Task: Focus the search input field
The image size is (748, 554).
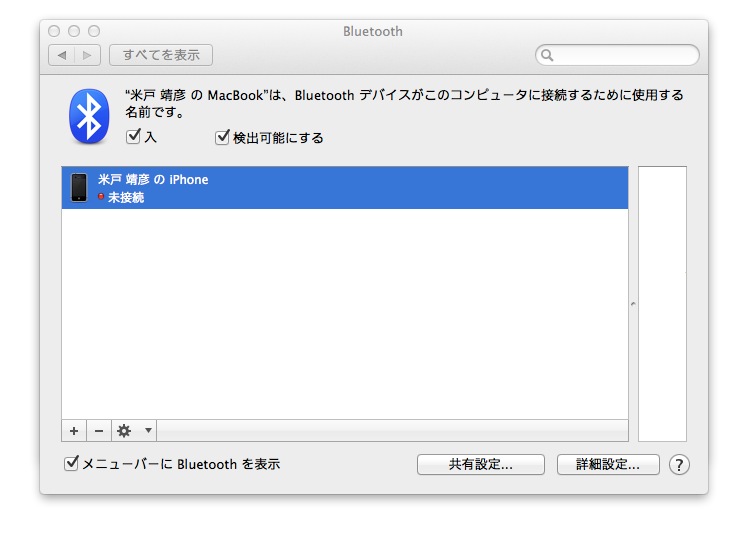Action: [x=617, y=55]
